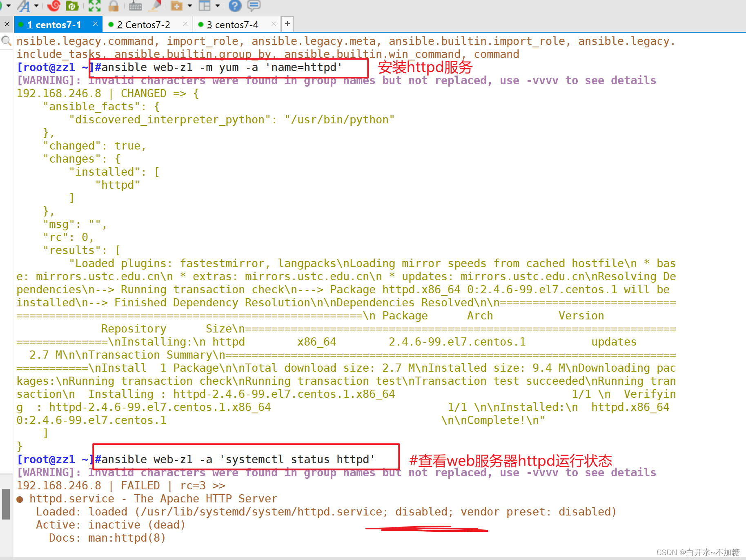The width and height of the screenshot is (746, 560).
Task: Click 'Loaded: loaded (/usr/lib/systemd' line
Action: click(x=326, y=512)
